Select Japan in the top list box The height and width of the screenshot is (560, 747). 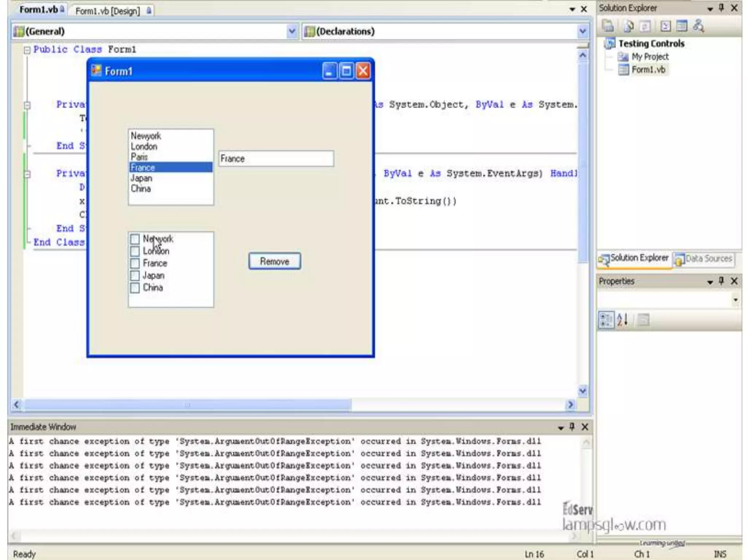point(171,178)
